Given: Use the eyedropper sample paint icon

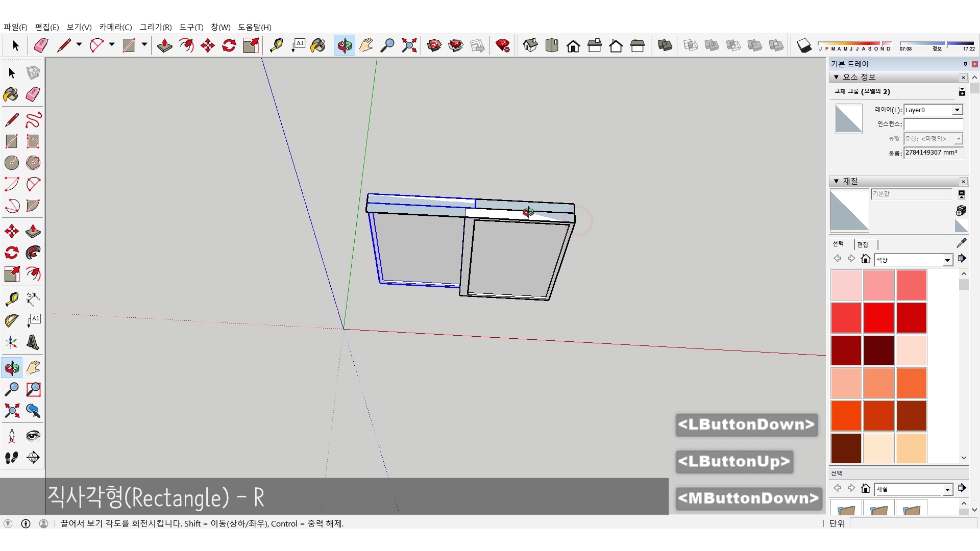Looking at the screenshot, I should coord(961,243).
